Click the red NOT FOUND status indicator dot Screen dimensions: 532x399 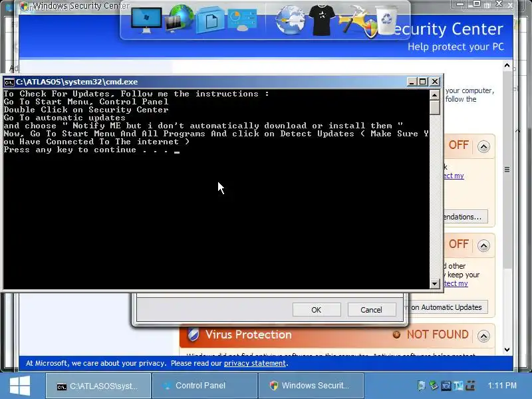[x=396, y=335]
